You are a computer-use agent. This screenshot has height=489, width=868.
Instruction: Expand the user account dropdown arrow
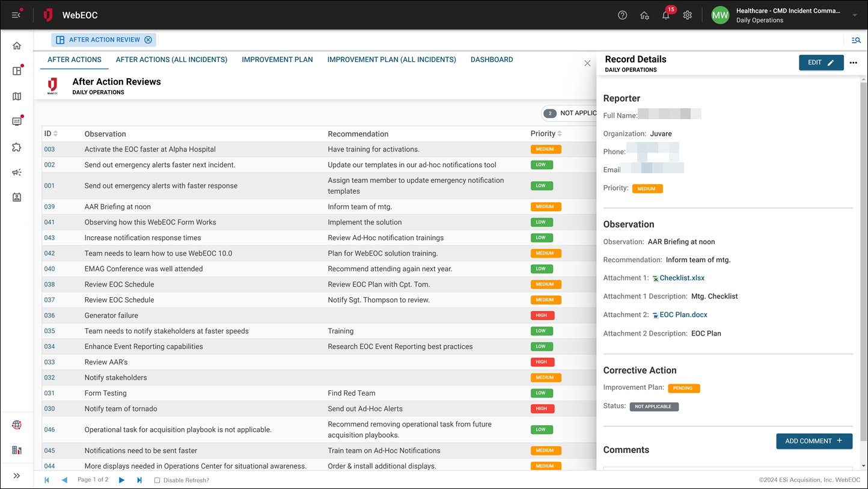855,16
